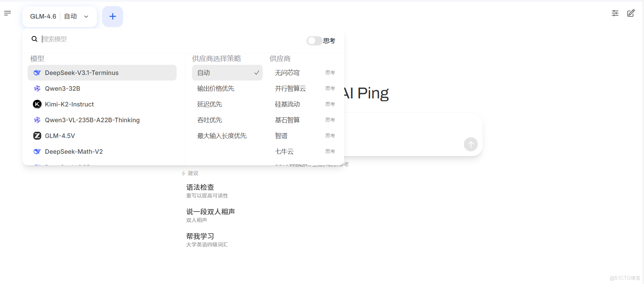Click the GLM-4.5V logo icon
Image resolution: width=644 pixels, height=284 pixels.
point(37,136)
